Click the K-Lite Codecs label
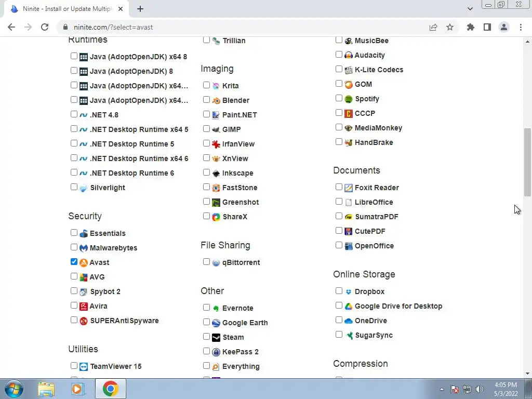This screenshot has height=399, width=532. pos(379,70)
